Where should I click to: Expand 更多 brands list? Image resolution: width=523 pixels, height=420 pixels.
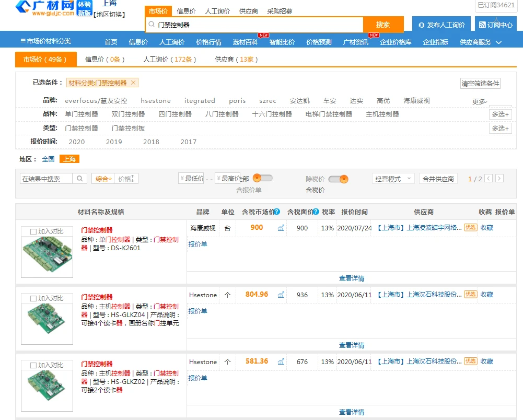(x=480, y=101)
